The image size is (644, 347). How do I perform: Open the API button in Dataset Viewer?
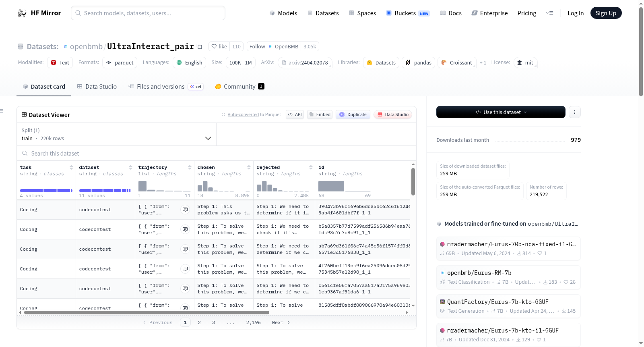click(295, 114)
